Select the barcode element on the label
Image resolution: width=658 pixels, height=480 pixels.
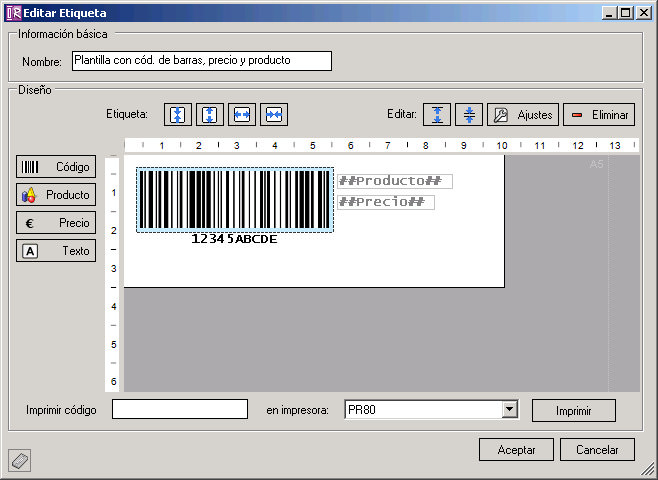[235, 199]
